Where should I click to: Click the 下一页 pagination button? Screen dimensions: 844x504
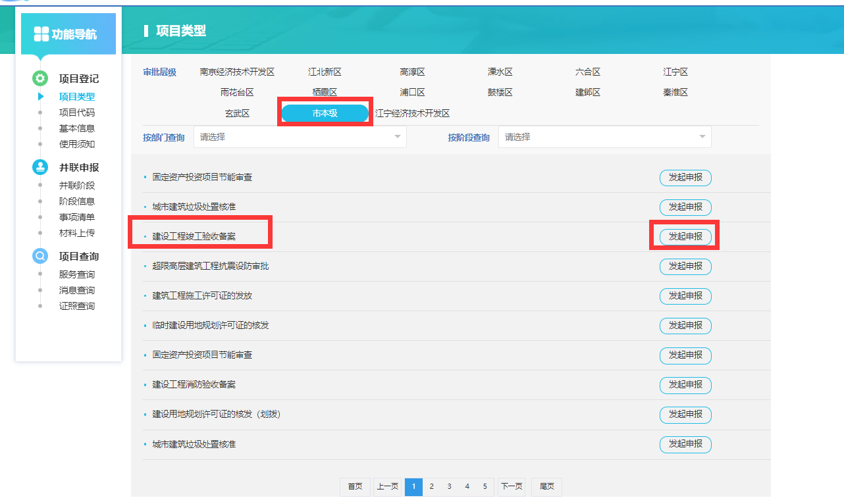coord(512,487)
